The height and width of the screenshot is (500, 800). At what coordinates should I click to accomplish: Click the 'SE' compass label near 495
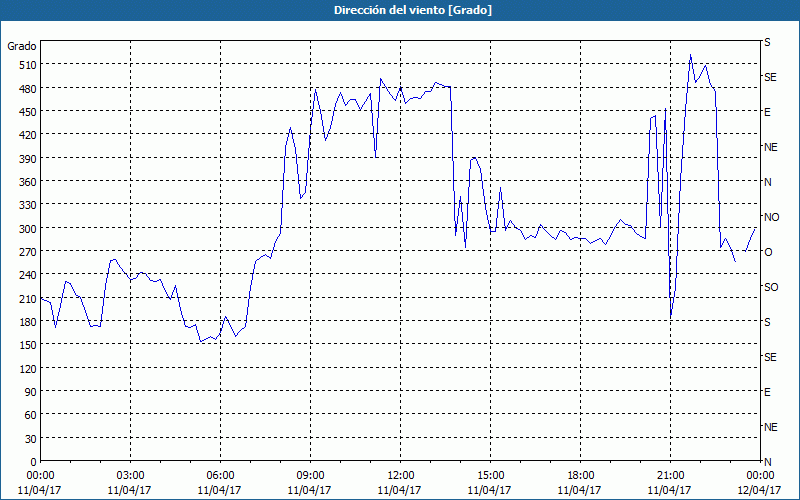[x=770, y=77]
